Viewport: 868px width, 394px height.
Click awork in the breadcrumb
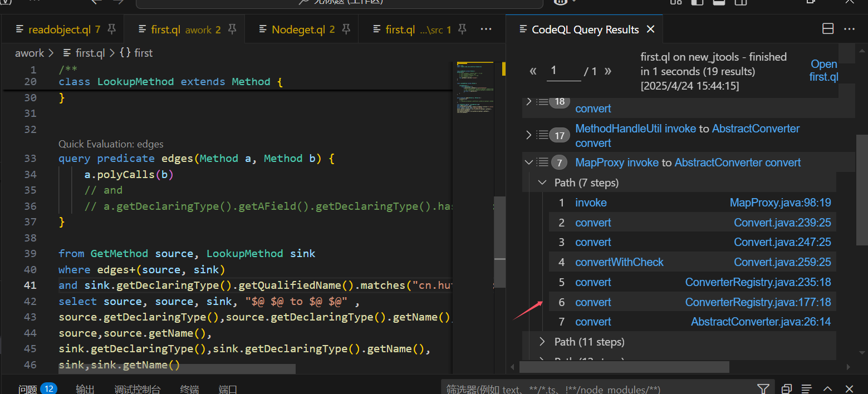tap(30, 53)
